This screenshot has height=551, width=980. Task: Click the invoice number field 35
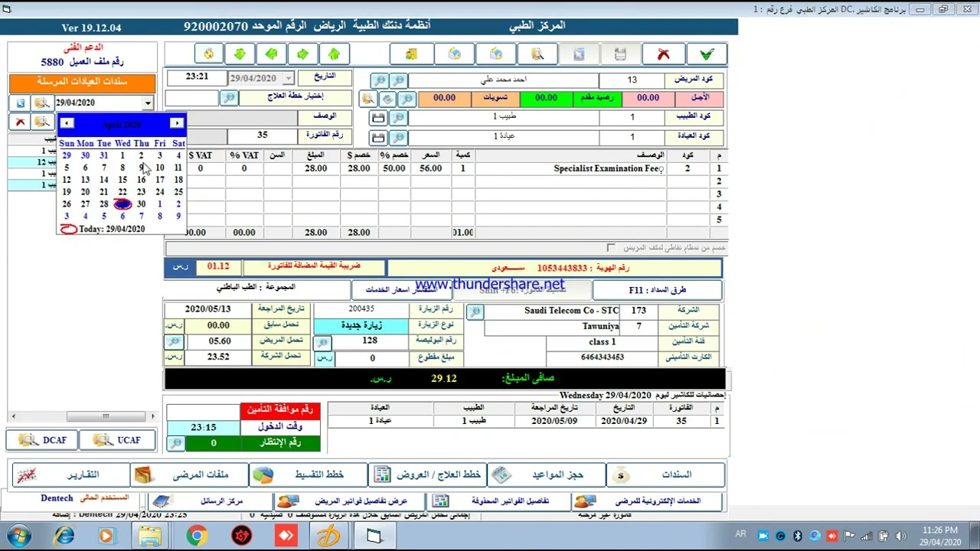262,135
